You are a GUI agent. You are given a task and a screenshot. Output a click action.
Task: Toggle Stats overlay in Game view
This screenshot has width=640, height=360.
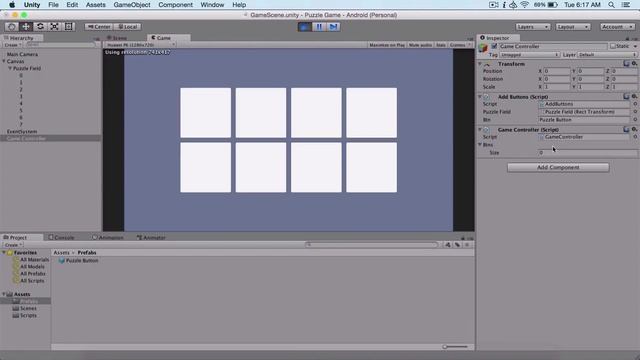pyautogui.click(x=440, y=45)
